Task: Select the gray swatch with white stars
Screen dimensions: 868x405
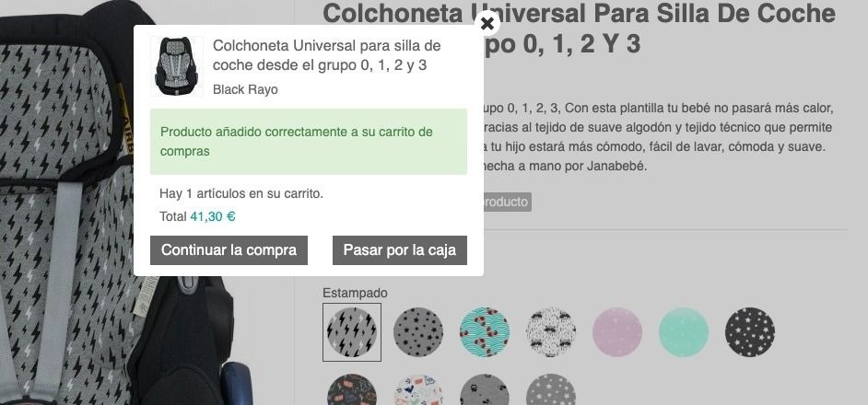Action: coord(551,390)
